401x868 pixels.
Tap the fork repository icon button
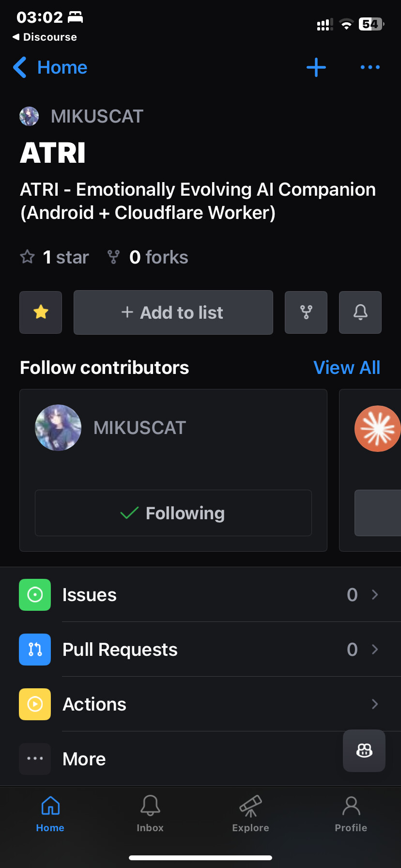[306, 312]
